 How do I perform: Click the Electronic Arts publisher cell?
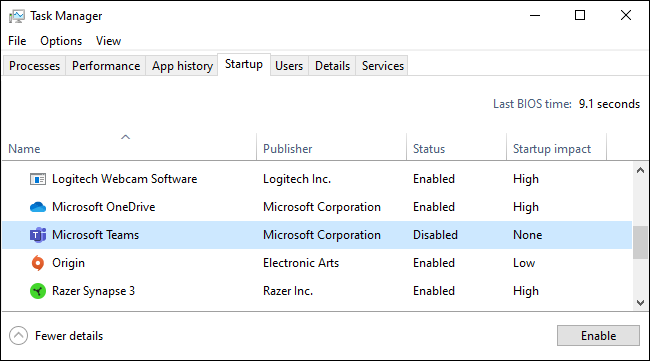301,263
